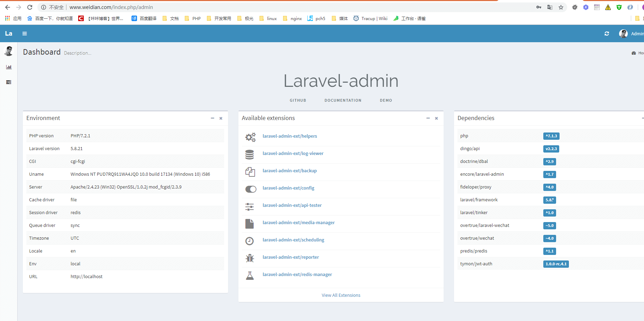This screenshot has height=321, width=644.
Task: Select the PHP/7.2.1 version value
Action: tap(80, 136)
